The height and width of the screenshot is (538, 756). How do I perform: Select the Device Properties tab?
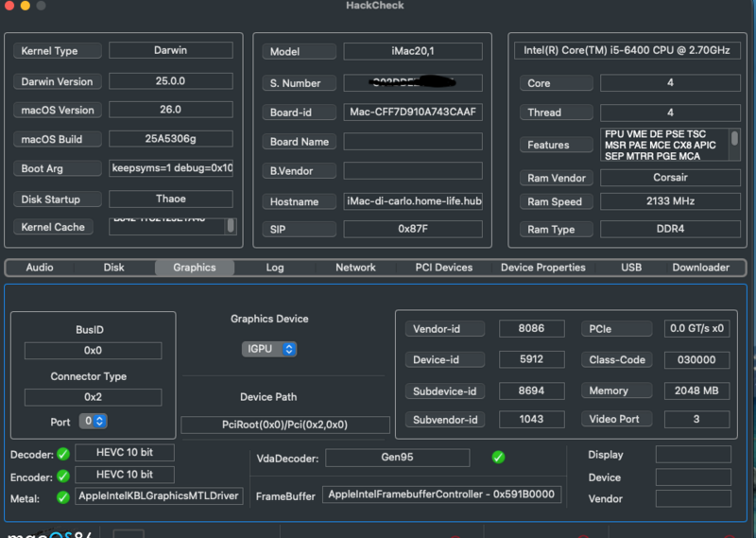[542, 268]
